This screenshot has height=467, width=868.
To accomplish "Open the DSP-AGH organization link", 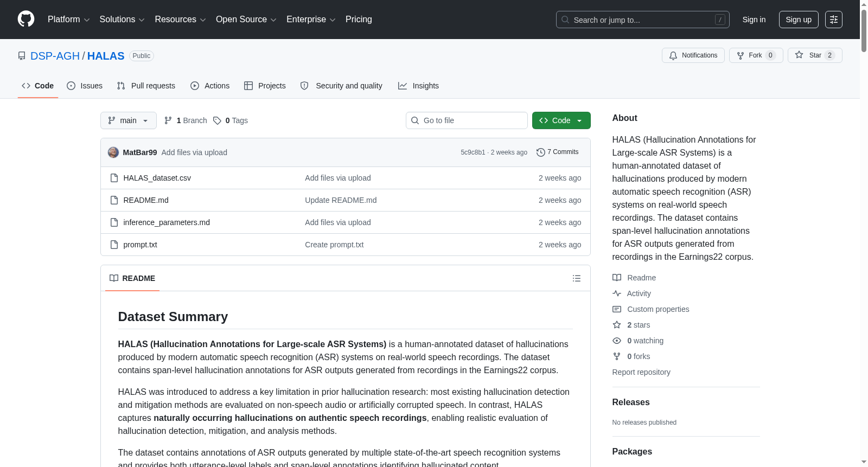I will pos(55,56).
